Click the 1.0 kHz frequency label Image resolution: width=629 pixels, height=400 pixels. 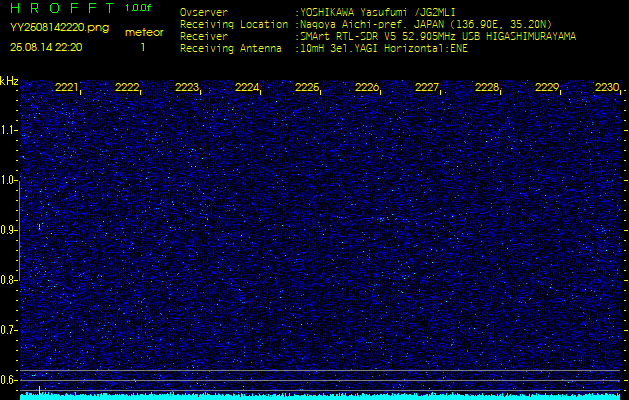7,180
